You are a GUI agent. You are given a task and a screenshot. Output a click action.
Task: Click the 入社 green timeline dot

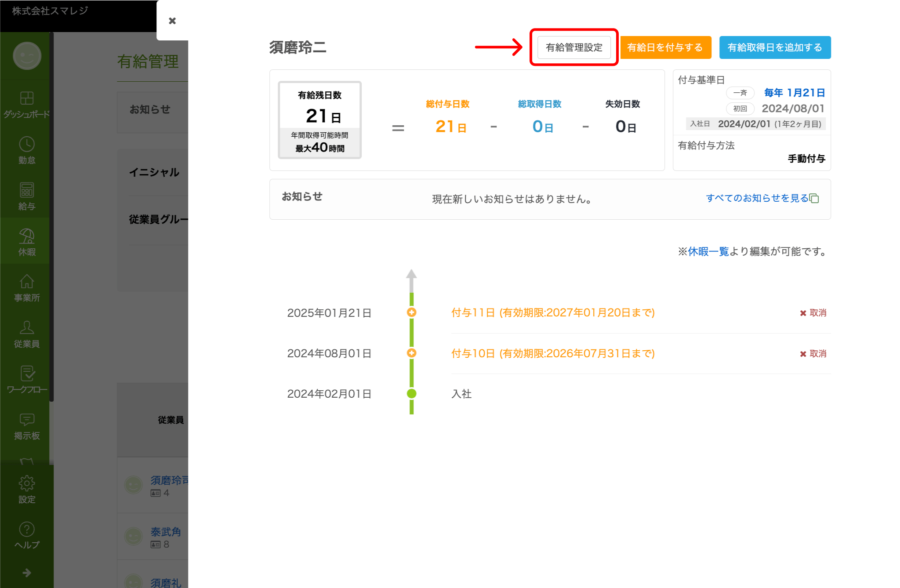click(x=411, y=394)
